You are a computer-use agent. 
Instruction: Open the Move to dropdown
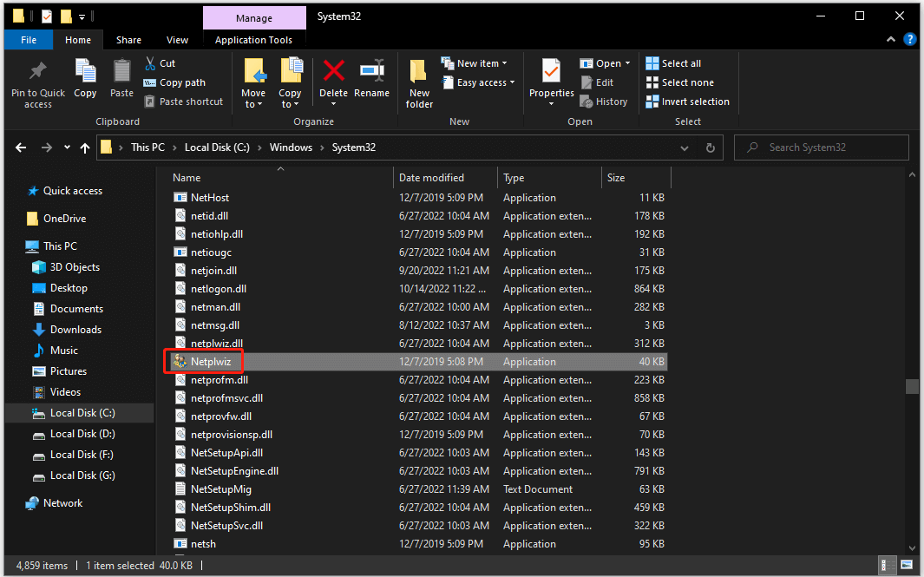tap(253, 82)
